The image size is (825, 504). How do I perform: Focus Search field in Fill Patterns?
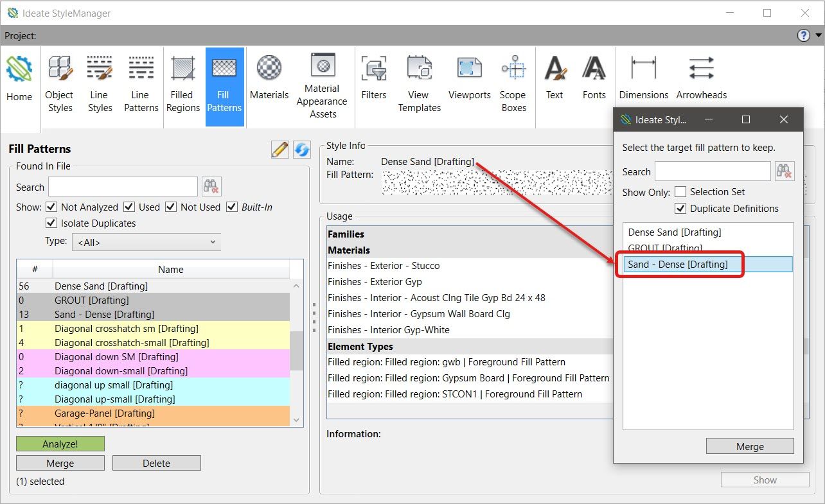coord(123,187)
